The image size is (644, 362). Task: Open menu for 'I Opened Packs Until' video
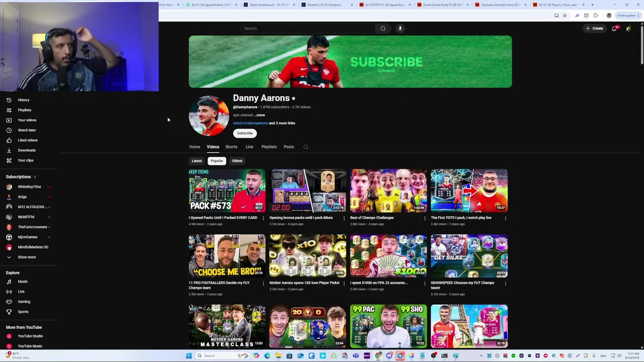[263, 218]
